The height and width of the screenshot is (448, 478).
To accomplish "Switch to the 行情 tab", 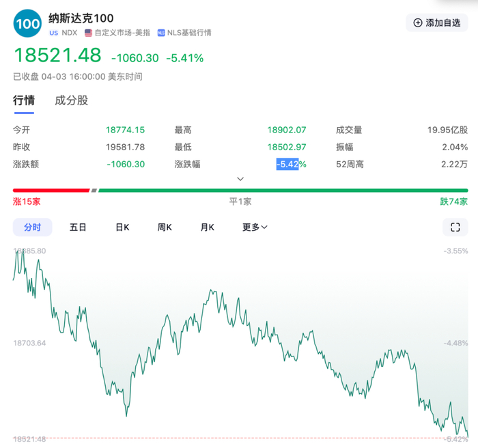I will [24, 100].
